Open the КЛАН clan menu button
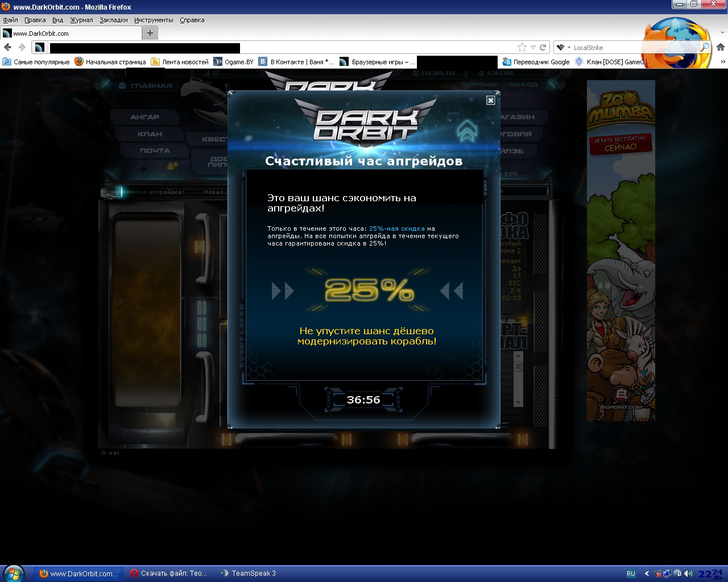Screen dimensions: 728x582 pyautogui.click(x=150, y=134)
